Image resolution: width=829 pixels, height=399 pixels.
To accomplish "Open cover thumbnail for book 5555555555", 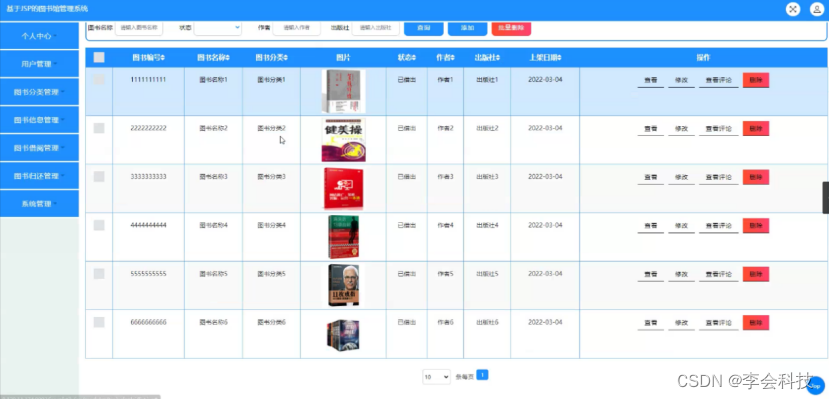I will [x=344, y=285].
